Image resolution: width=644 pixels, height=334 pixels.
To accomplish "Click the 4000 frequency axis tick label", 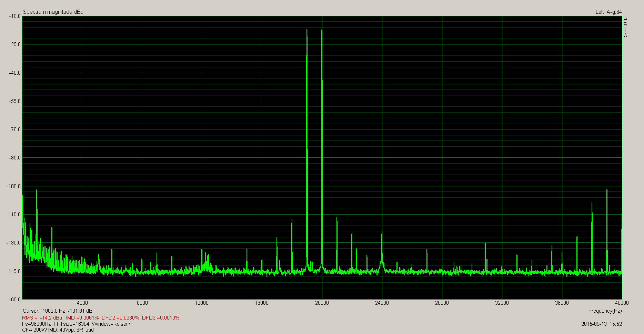I will (x=82, y=303).
